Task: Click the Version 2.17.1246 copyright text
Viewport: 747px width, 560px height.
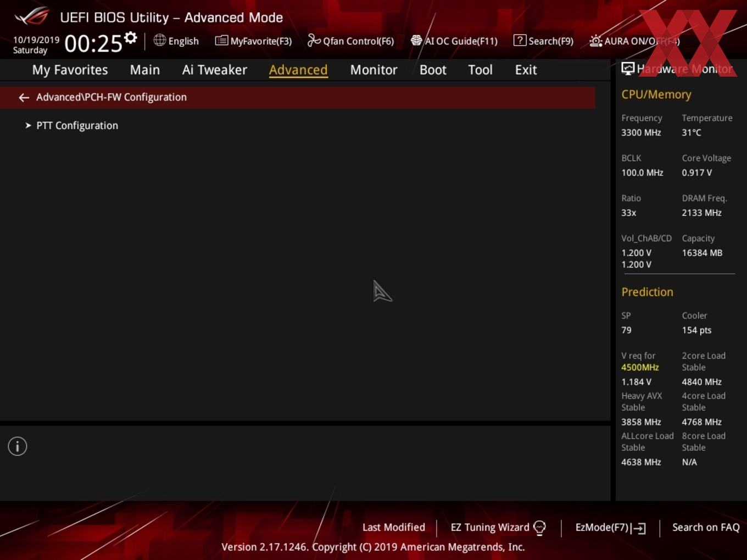Action: pyautogui.click(x=373, y=547)
